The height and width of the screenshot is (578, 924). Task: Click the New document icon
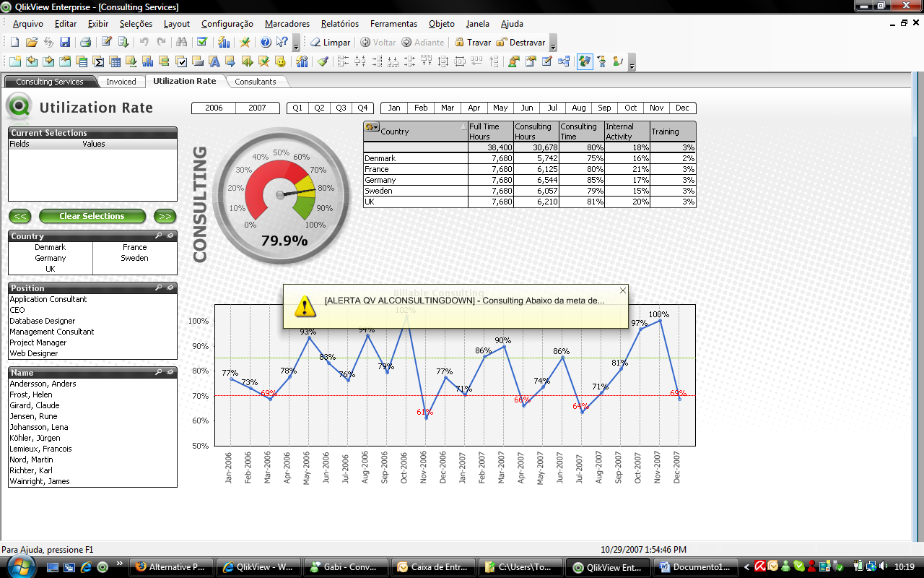point(14,43)
